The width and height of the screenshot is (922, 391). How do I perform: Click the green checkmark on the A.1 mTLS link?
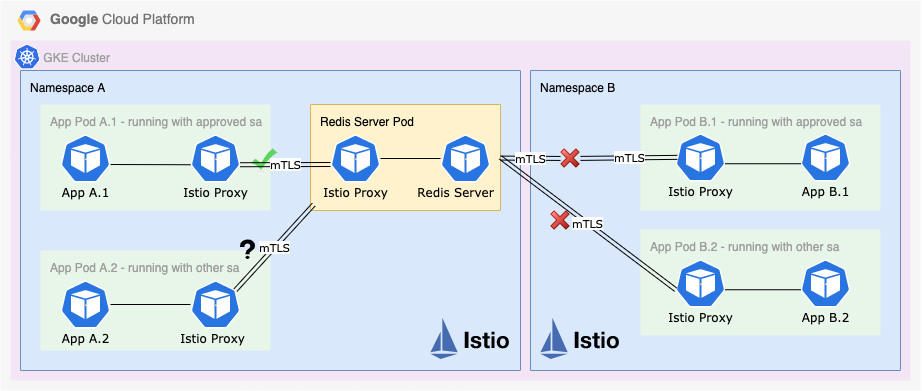coord(265,158)
